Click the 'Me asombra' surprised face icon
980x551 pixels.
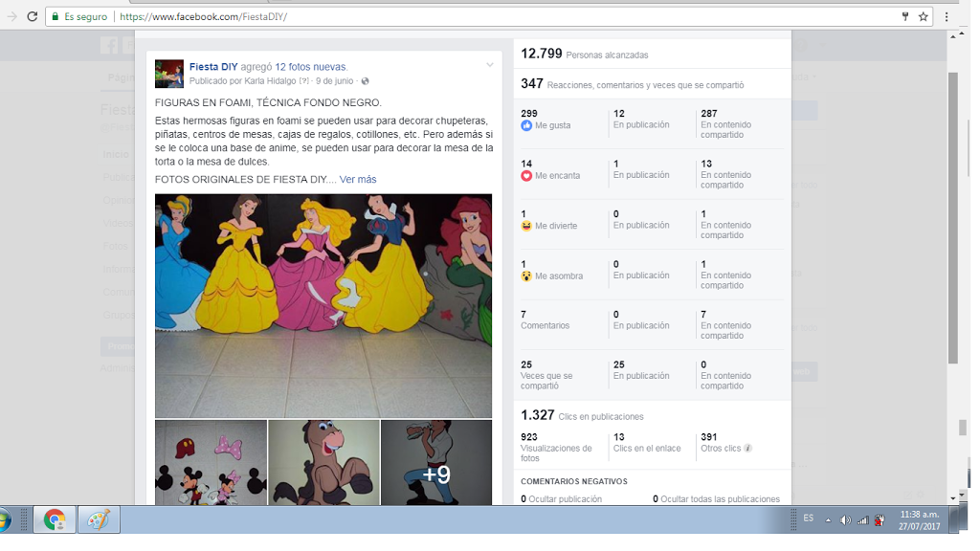(x=526, y=276)
